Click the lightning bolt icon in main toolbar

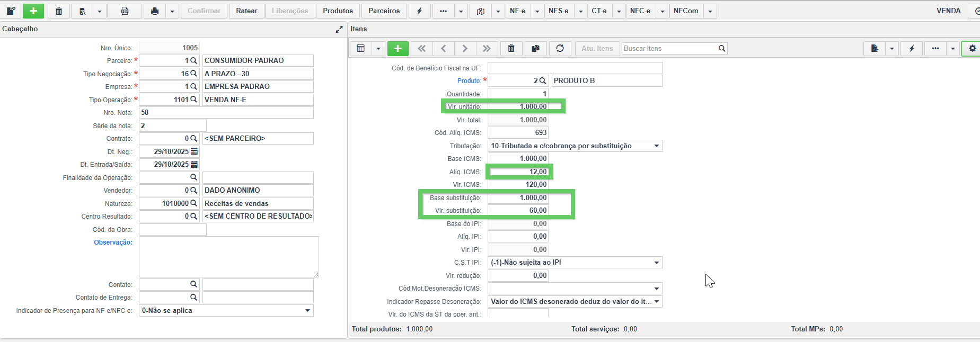[419, 11]
